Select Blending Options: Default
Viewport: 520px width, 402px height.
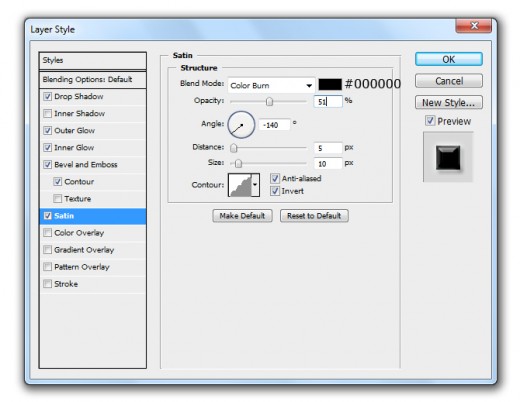tap(93, 80)
